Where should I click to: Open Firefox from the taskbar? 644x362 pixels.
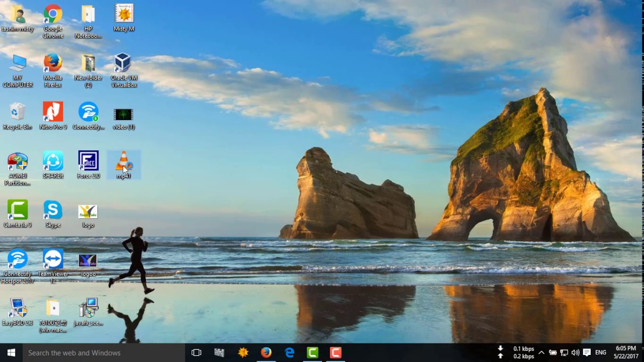[266, 352]
